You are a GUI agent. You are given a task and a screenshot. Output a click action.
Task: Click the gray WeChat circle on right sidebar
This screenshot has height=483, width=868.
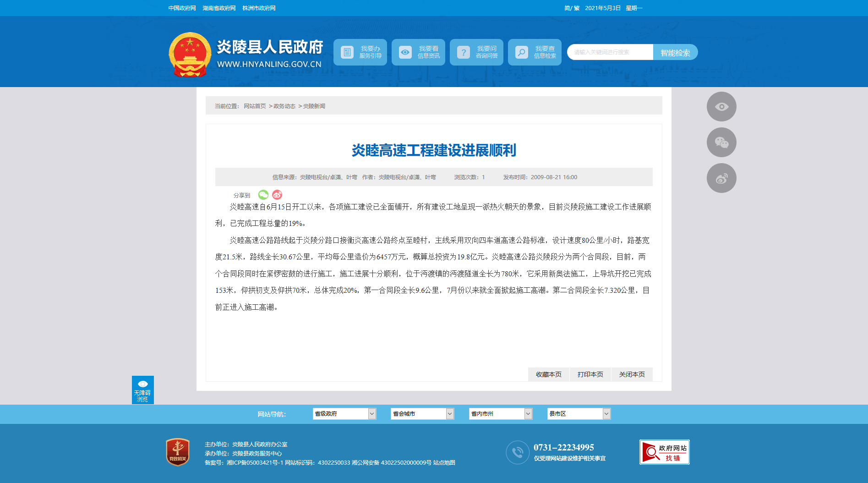coord(721,143)
